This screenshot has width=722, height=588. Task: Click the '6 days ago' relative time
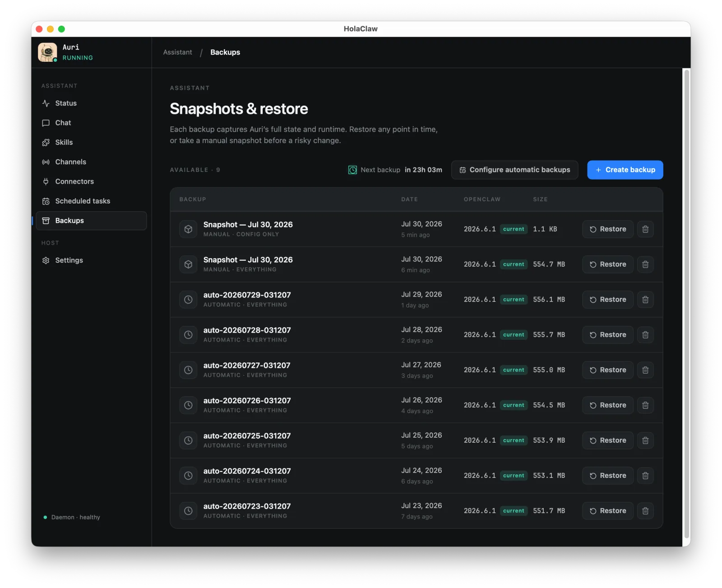[417, 482]
